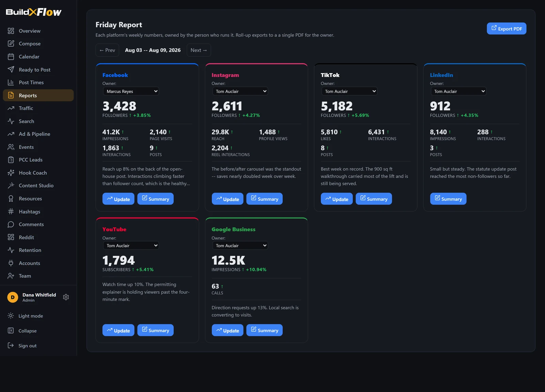Viewport: 545px width, 392px height.
Task: Open the Traffic section
Action: click(38, 108)
